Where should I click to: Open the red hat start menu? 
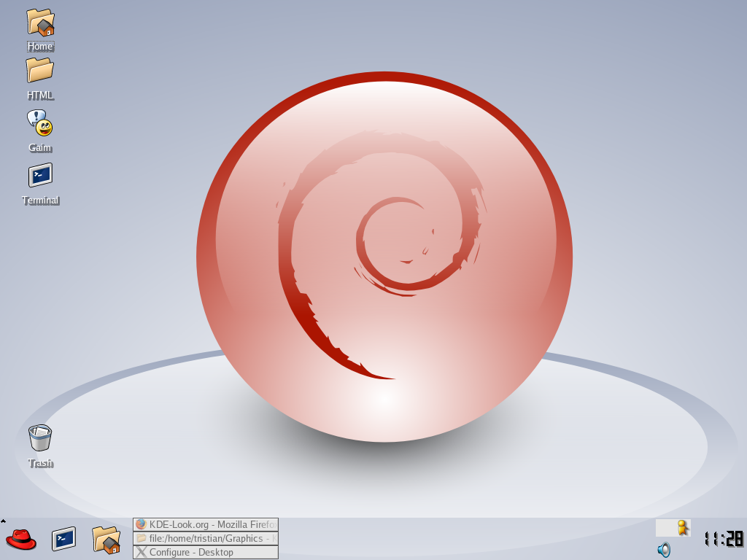click(21, 540)
